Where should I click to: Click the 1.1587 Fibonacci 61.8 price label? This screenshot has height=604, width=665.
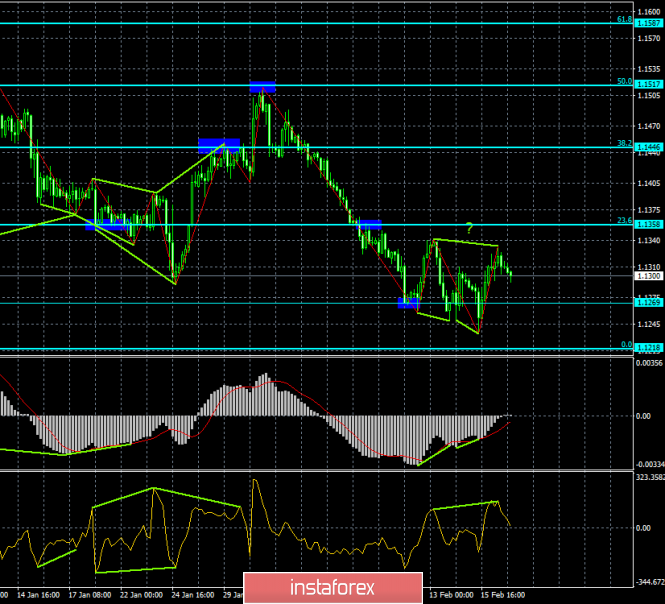[649, 23]
